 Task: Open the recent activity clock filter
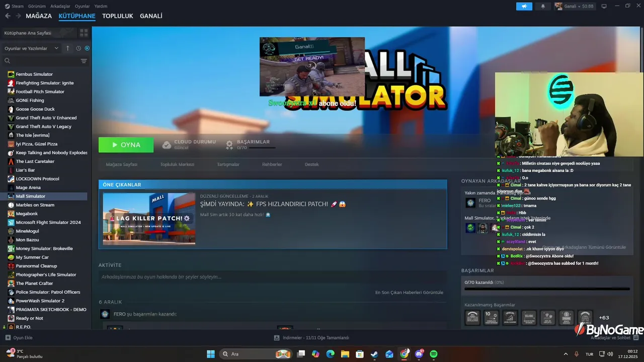click(x=78, y=48)
